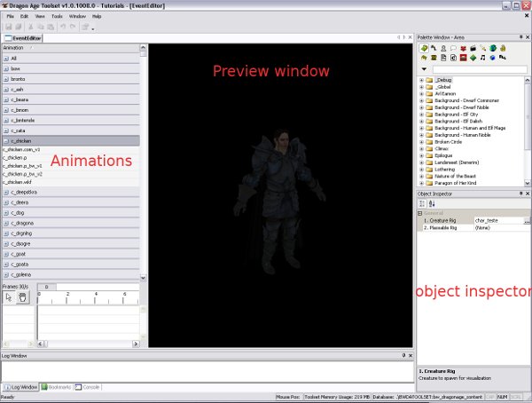Click the sort alphabetically icon in Object Inspector
532x403 pixels.
point(434,203)
